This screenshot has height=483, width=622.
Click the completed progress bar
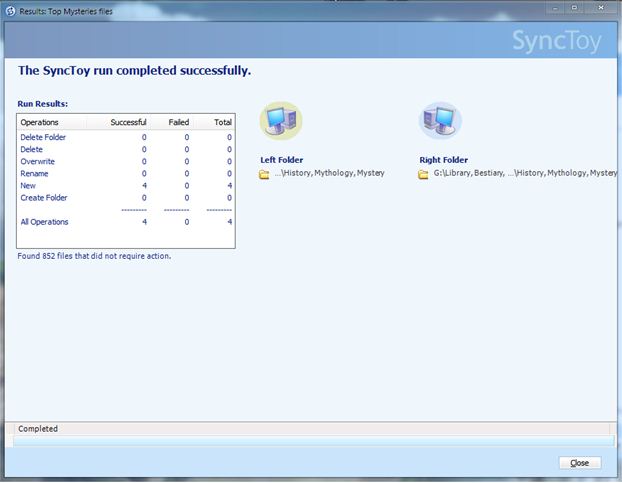[x=314, y=441]
